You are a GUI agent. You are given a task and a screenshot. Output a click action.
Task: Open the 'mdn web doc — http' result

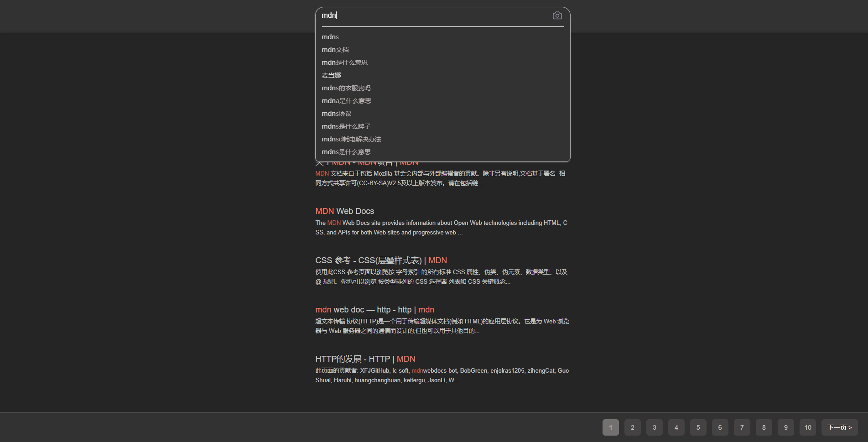(x=374, y=310)
